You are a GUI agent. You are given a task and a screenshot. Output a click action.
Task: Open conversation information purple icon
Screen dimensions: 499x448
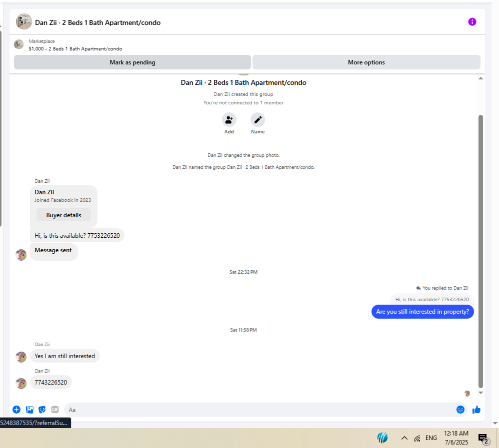(472, 22)
